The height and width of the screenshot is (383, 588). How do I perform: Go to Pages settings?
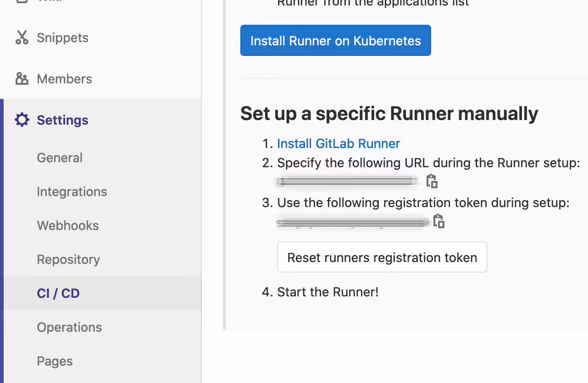pyautogui.click(x=55, y=361)
